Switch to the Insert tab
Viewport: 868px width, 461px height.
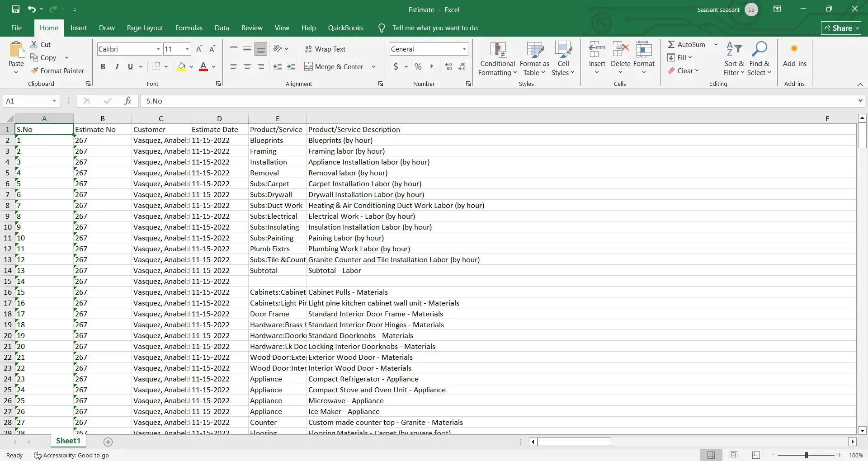tap(78, 28)
